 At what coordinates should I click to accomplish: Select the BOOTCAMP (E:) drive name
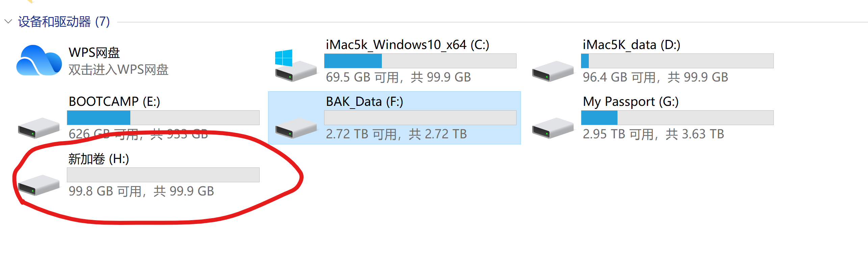pyautogui.click(x=114, y=101)
